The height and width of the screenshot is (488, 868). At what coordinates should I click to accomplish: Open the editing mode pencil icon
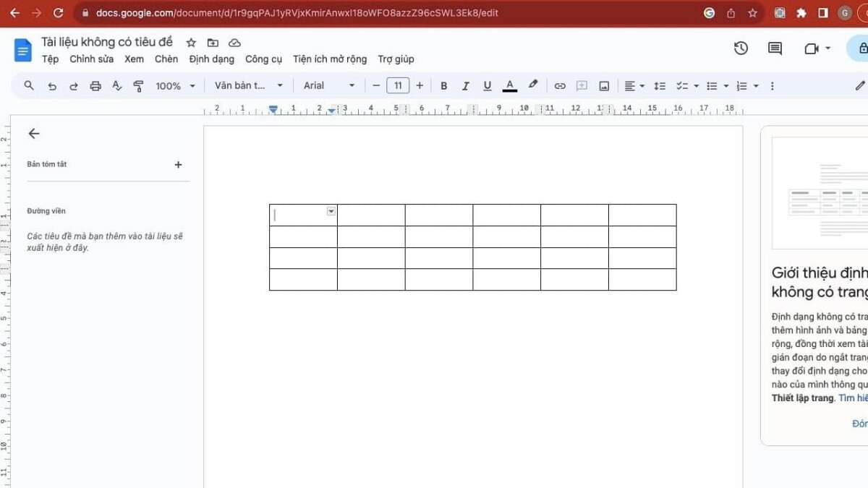(x=859, y=85)
